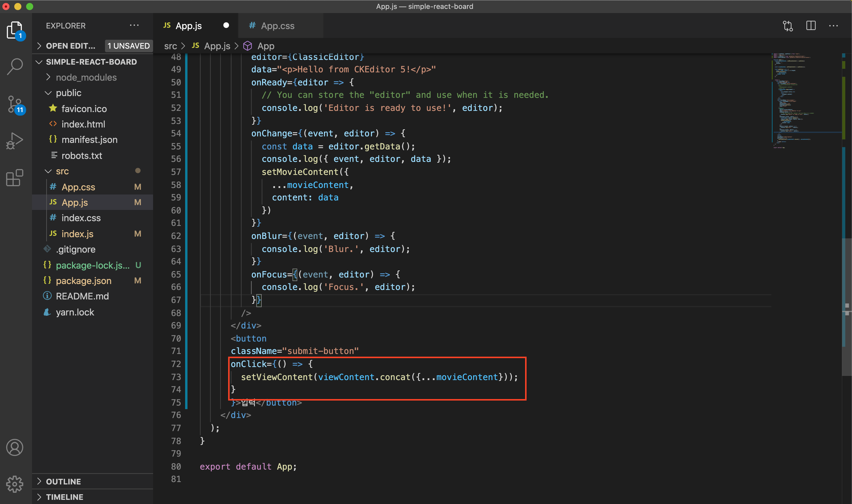852x504 pixels.
Task: Expand the OUTLINE section
Action: click(63, 481)
